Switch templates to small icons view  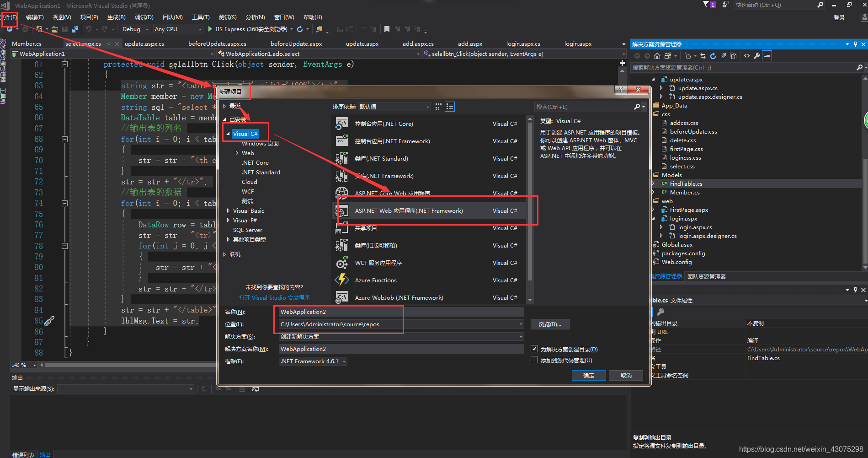click(x=438, y=107)
